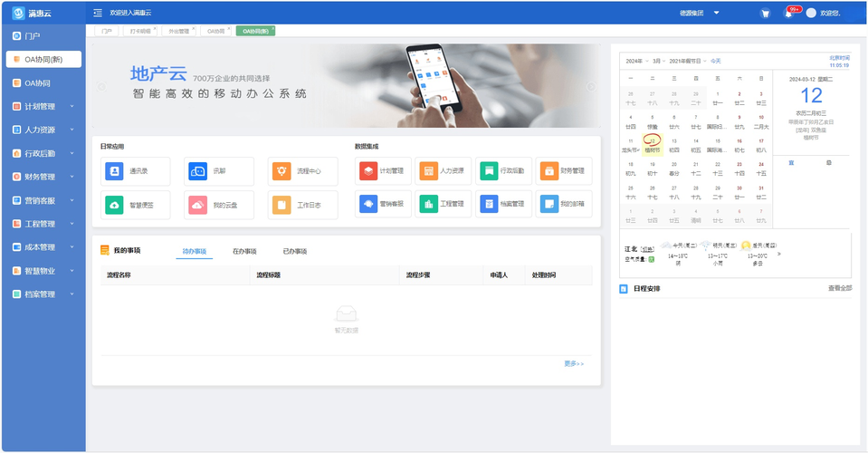The width and height of the screenshot is (868, 453).
Task: Expand the 计划管理 sidebar menu
Action: (x=43, y=106)
